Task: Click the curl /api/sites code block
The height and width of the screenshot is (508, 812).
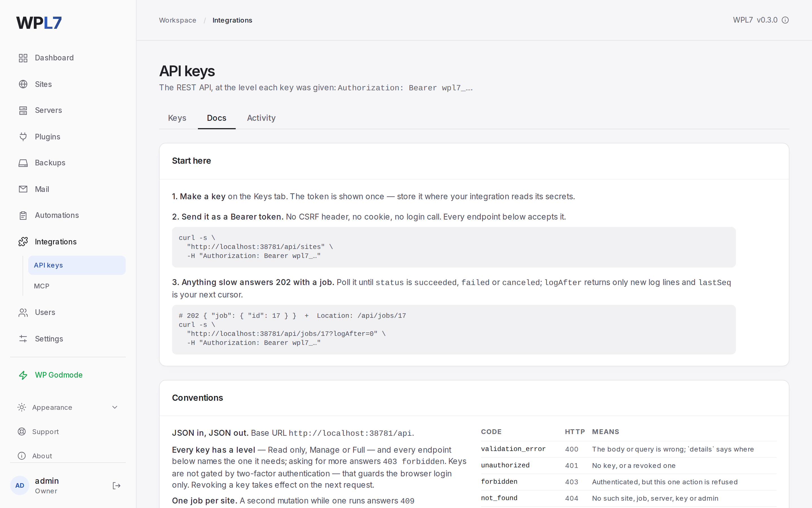Action: pyautogui.click(x=454, y=247)
